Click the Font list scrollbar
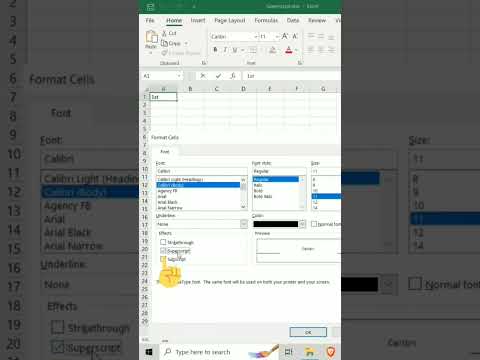 point(244,193)
